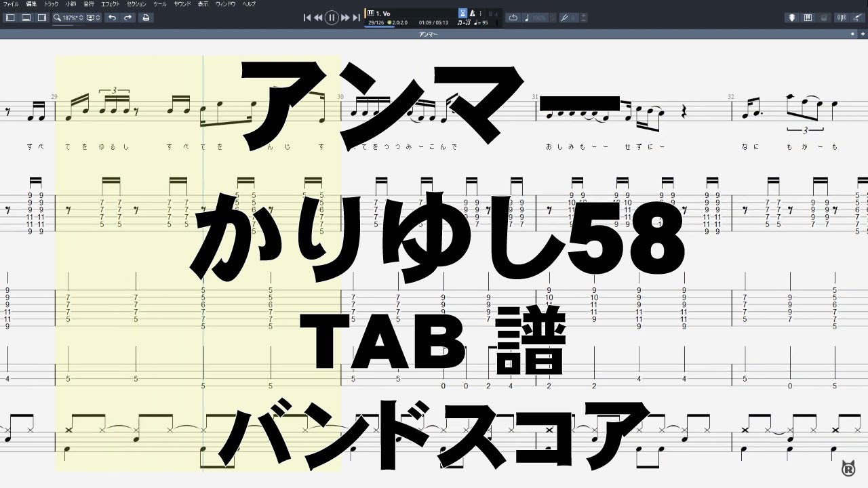Open the drum view icon
The height and width of the screenshot is (488, 868).
823,18
